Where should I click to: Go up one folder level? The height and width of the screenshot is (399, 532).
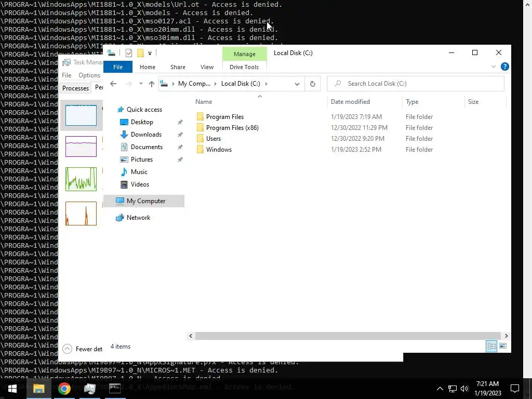[x=151, y=84]
